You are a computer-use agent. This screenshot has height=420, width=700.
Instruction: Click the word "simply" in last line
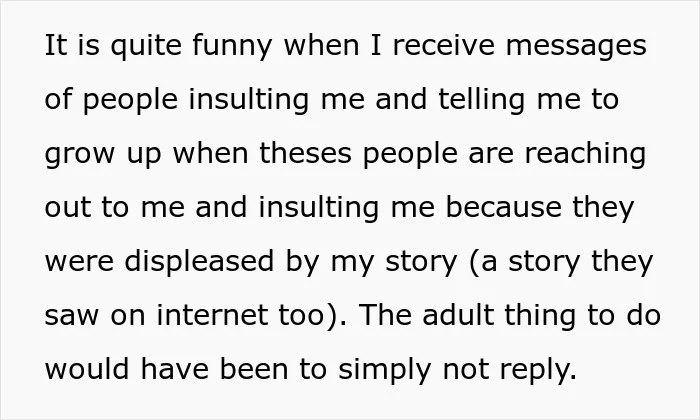[385, 370]
